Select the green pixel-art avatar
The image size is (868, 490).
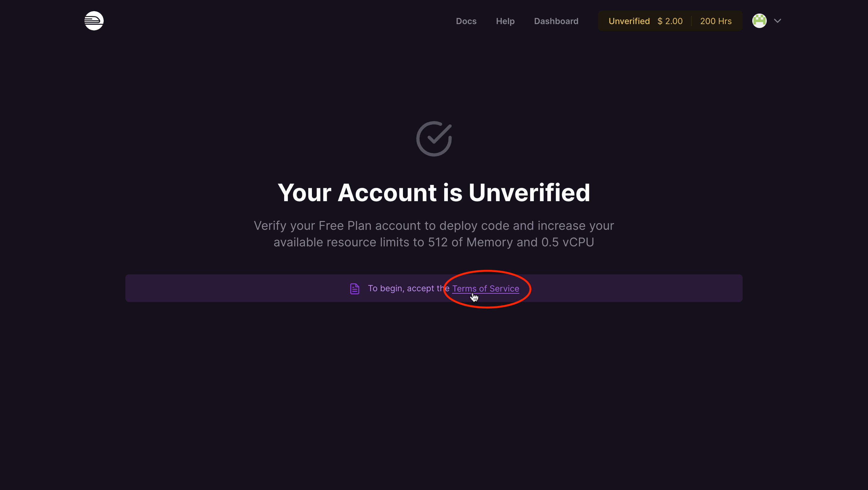pos(759,20)
